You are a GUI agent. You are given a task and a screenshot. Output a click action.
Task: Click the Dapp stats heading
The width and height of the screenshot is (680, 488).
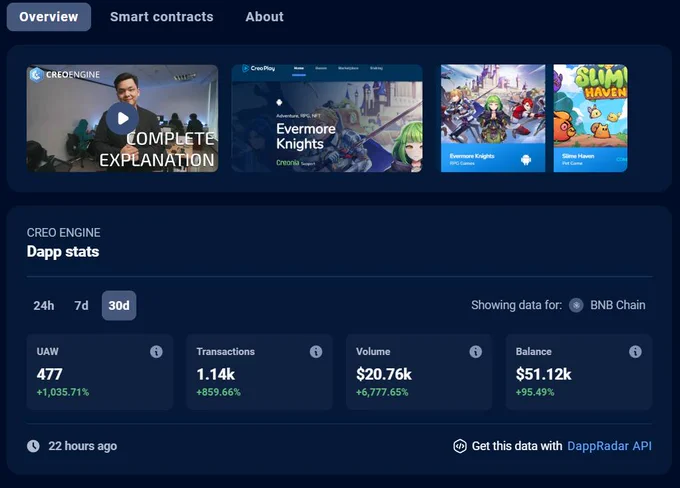click(x=63, y=252)
